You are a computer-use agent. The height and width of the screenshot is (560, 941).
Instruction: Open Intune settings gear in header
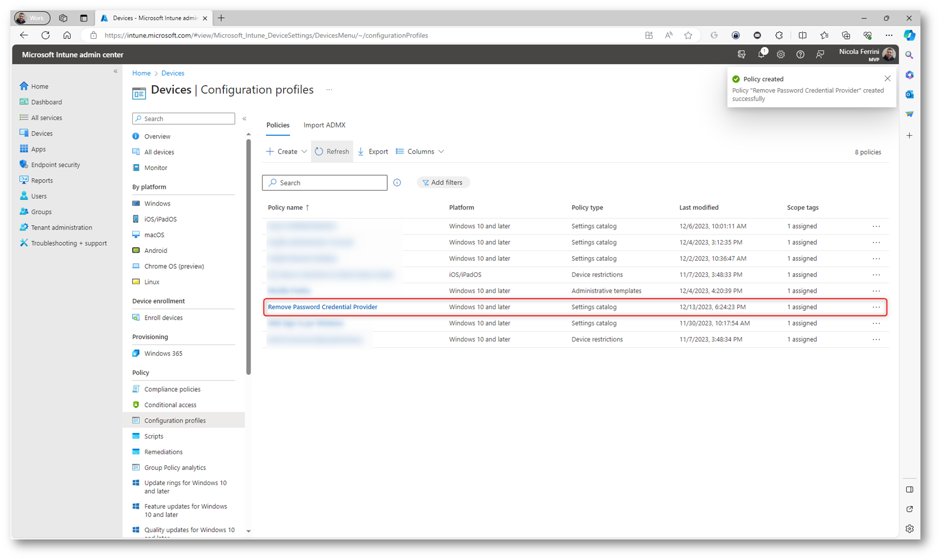coord(781,55)
